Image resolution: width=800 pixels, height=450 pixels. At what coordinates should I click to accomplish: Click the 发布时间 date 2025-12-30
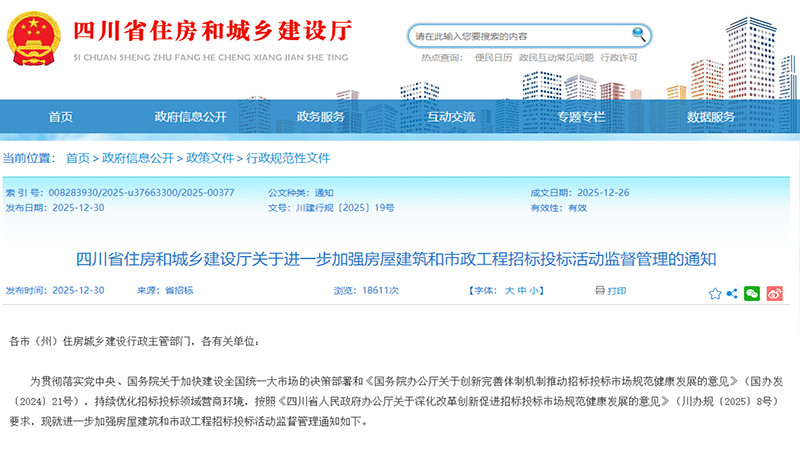click(78, 290)
